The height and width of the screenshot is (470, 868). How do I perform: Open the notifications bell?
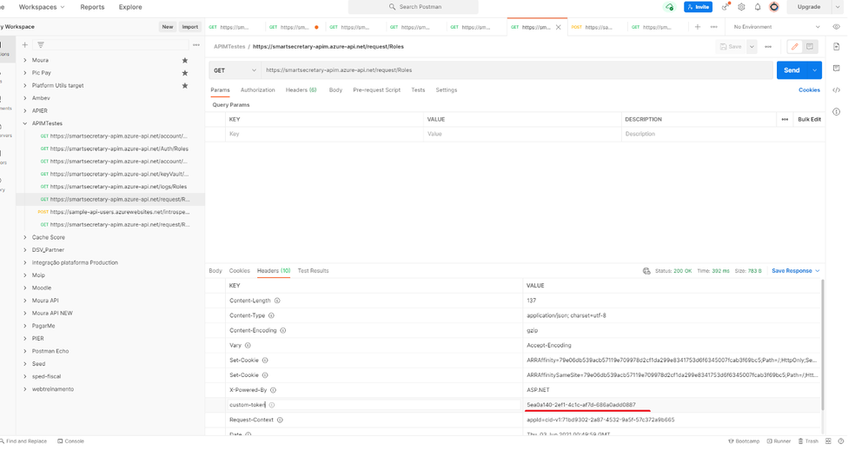[x=758, y=7]
